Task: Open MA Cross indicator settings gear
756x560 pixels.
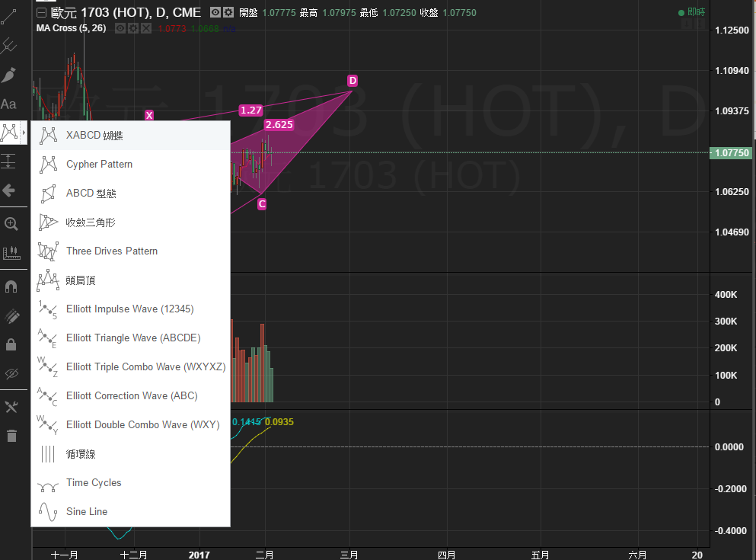Action: tap(132, 28)
